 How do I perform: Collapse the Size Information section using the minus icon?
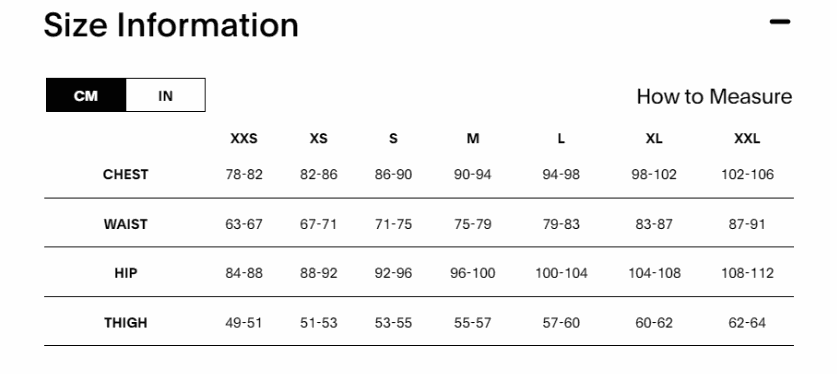tap(780, 22)
